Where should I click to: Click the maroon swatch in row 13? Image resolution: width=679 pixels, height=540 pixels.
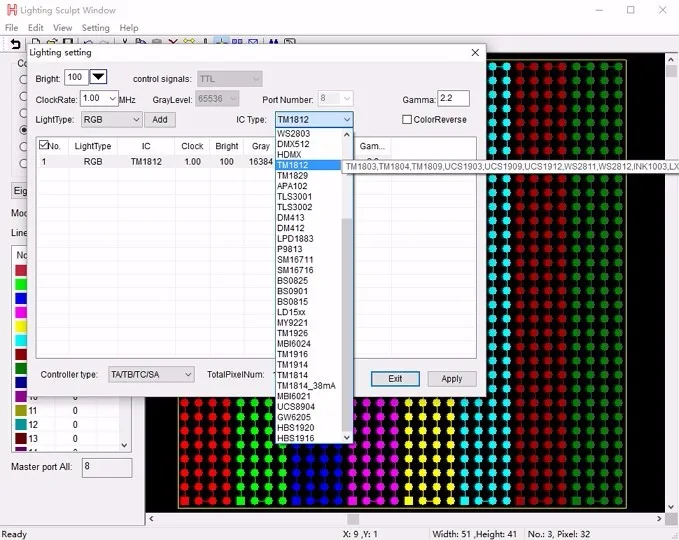[x=21, y=438]
